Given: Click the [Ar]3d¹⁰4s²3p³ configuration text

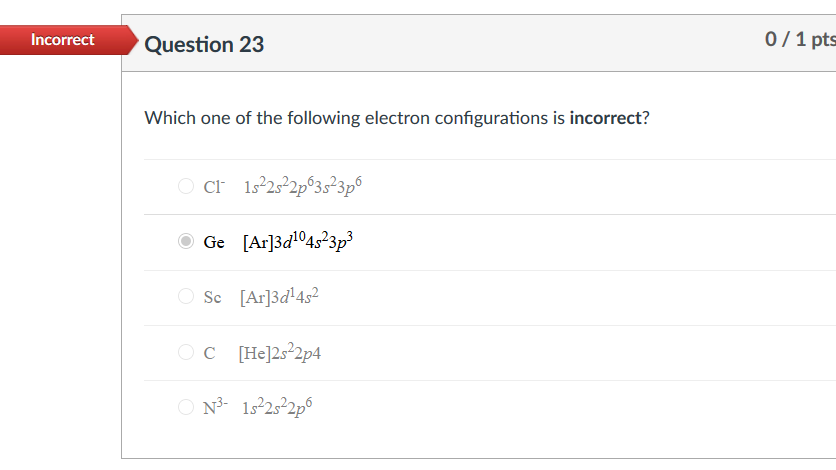Looking at the screenshot, I should click(297, 242).
